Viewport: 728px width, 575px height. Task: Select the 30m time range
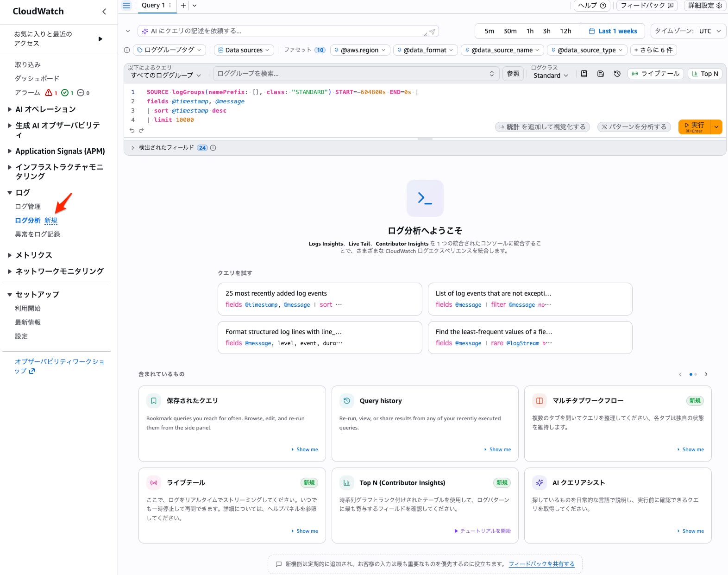(x=510, y=31)
